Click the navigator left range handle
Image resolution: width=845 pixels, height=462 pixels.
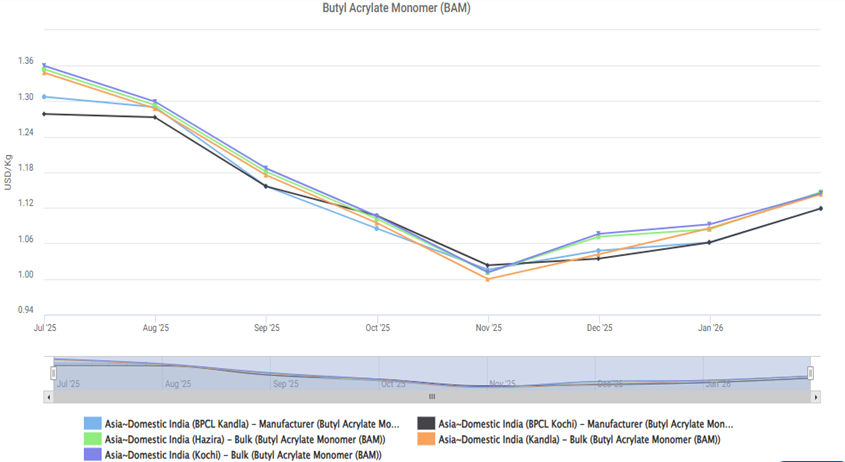pyautogui.click(x=55, y=373)
